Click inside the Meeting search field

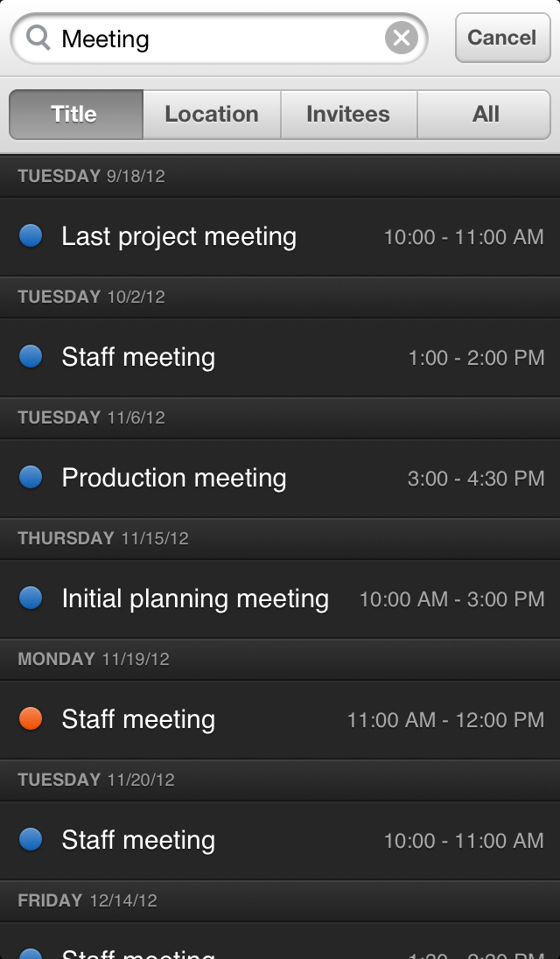(x=219, y=38)
